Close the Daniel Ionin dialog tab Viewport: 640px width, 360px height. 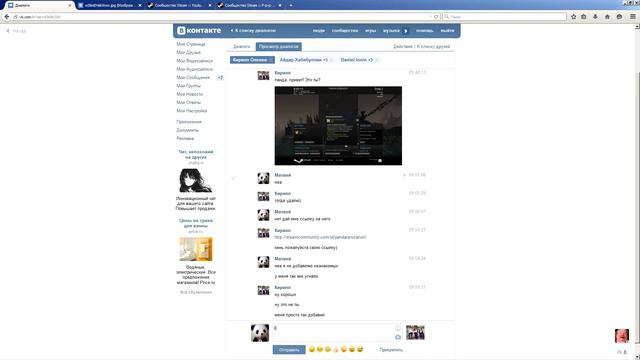click(x=376, y=60)
